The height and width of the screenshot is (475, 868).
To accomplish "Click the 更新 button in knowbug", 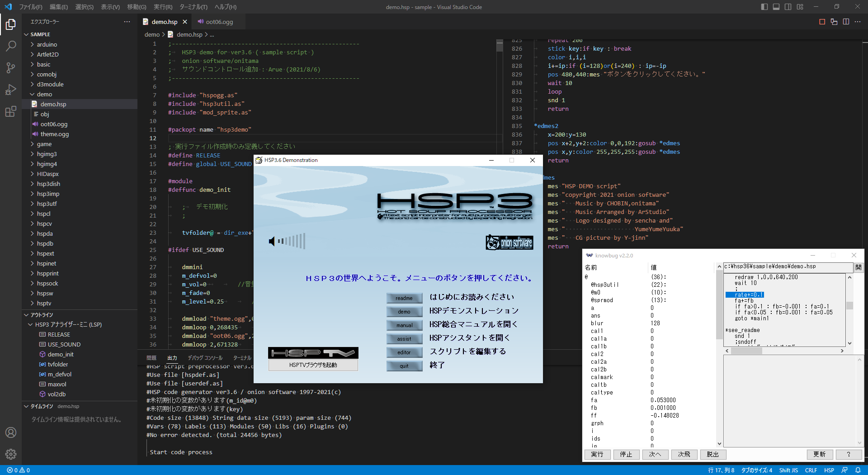I will 820,454.
